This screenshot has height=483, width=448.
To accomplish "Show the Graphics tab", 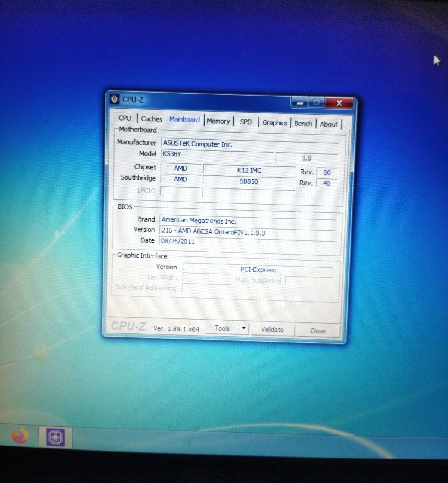I will click(275, 123).
